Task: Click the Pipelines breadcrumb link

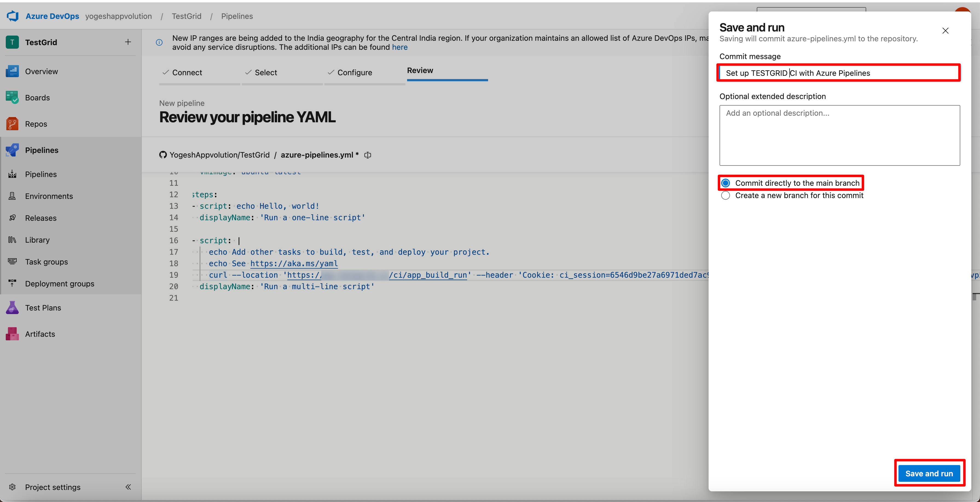Action: [x=237, y=16]
